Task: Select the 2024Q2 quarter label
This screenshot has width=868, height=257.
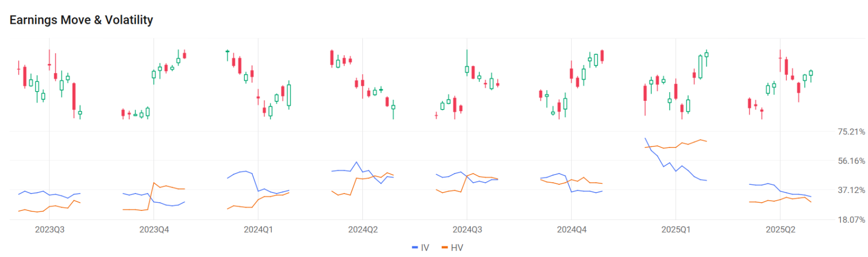Action: (x=363, y=230)
